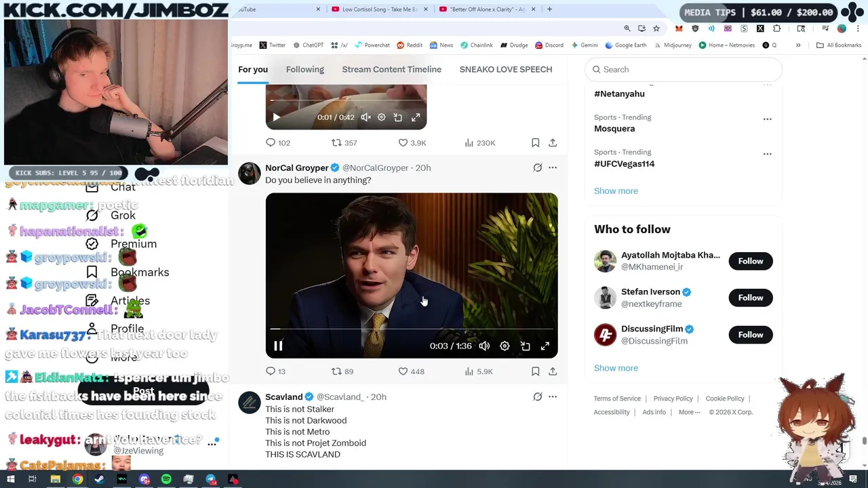
Task: Bookmark the NorCal Groyper post
Action: tap(536, 371)
